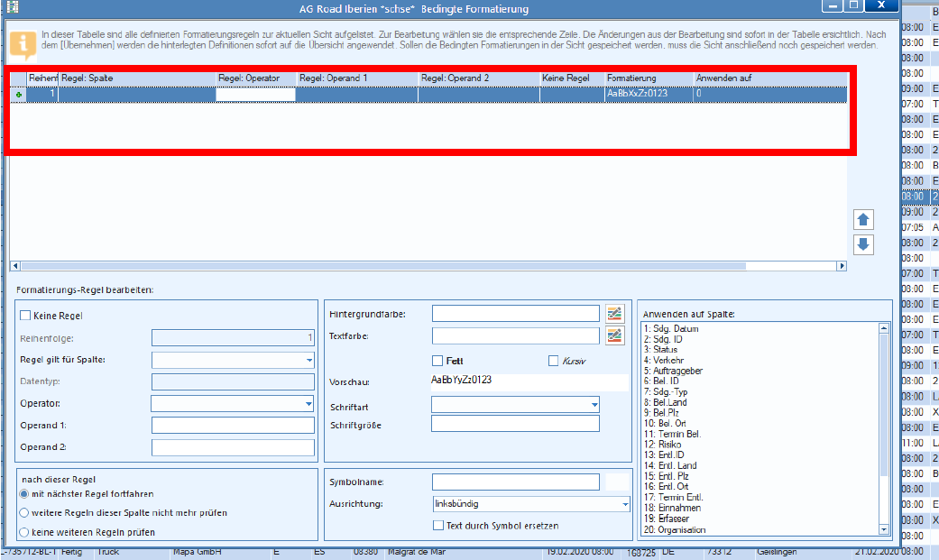Click the Formatierung column header

coord(649,78)
